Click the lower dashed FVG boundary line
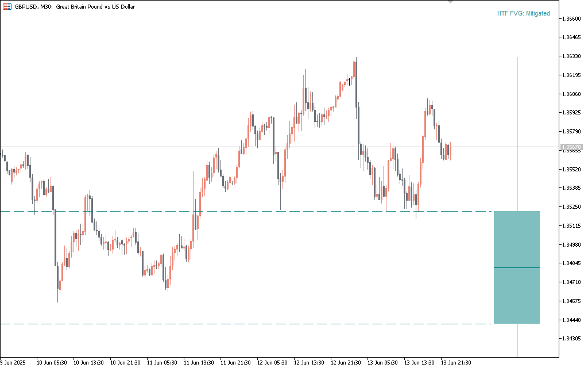 (x=230, y=324)
